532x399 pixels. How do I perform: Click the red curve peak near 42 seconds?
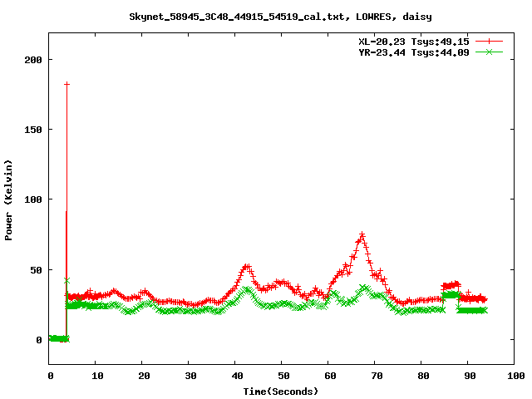coord(248,267)
